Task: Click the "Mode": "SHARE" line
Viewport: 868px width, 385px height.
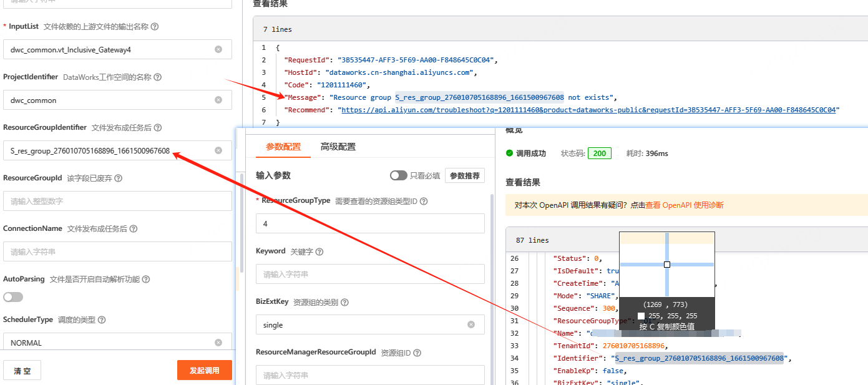Action: tap(585, 296)
